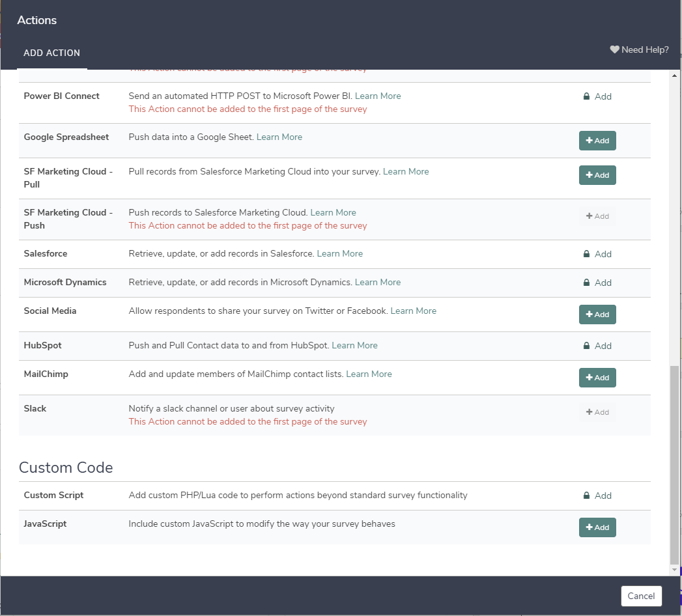Click the disabled Slack Add button
This screenshot has height=616, width=682.
tap(597, 412)
